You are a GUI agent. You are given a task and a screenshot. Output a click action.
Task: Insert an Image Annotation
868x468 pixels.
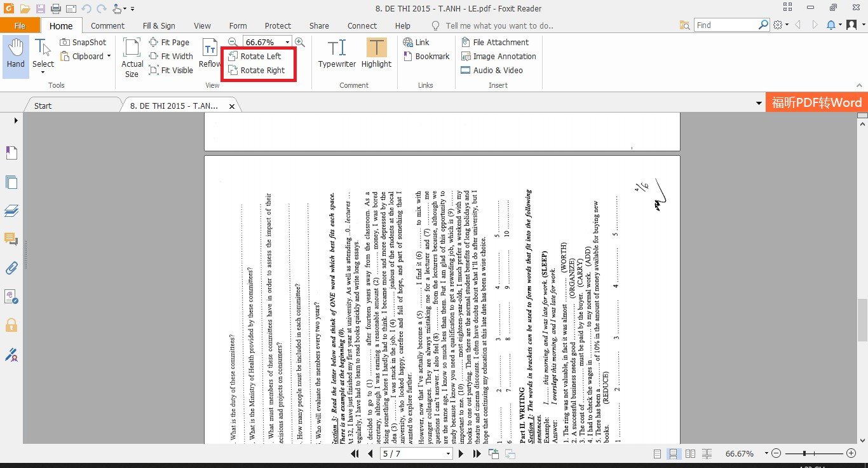(499, 56)
